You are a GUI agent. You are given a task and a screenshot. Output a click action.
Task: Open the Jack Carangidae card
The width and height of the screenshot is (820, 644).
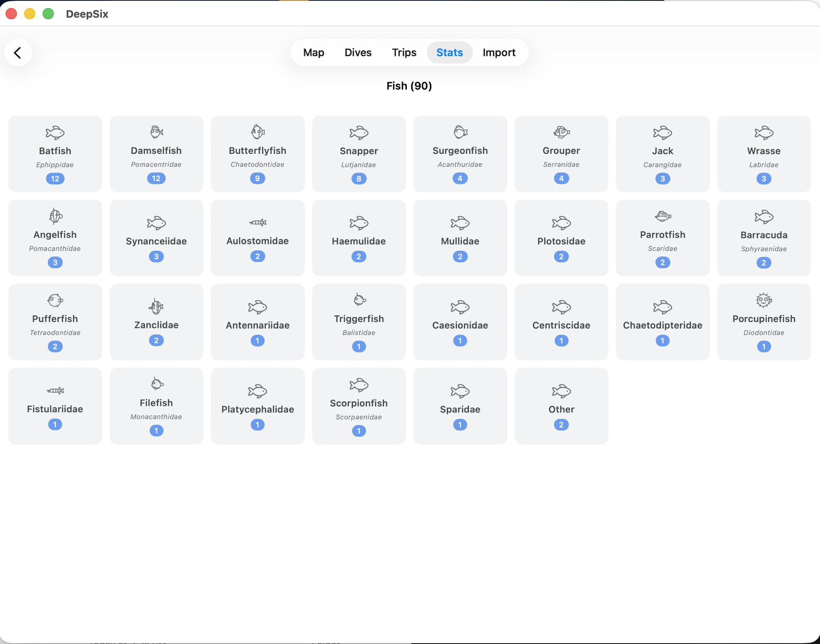point(663,154)
